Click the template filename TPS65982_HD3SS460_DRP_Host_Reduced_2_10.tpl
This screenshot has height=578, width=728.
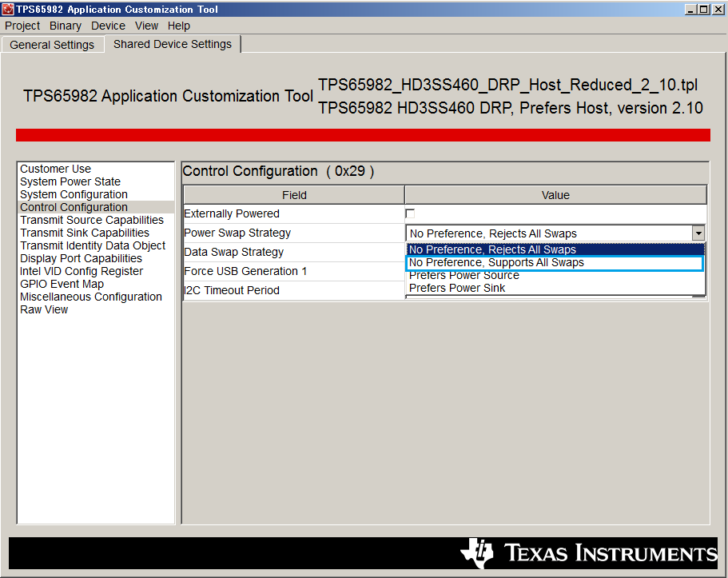click(x=507, y=85)
